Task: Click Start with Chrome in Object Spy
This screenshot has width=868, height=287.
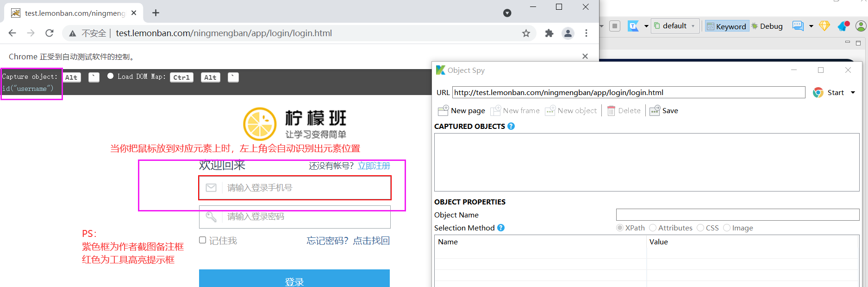Action: (829, 92)
